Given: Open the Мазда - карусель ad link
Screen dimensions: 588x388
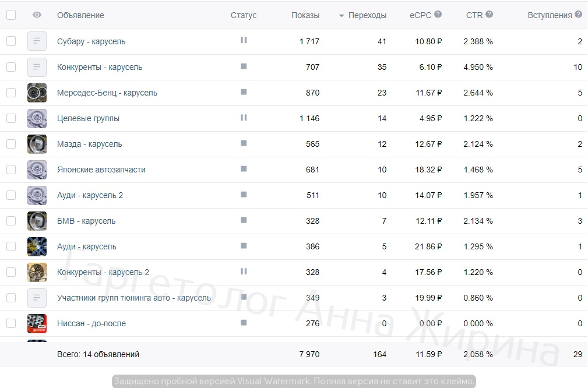Looking at the screenshot, I should [x=90, y=144].
